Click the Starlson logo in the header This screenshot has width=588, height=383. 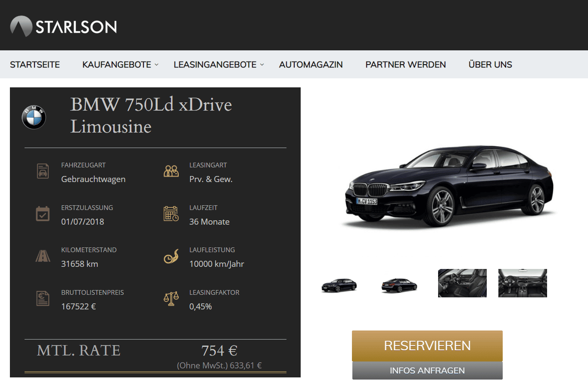coord(63,26)
